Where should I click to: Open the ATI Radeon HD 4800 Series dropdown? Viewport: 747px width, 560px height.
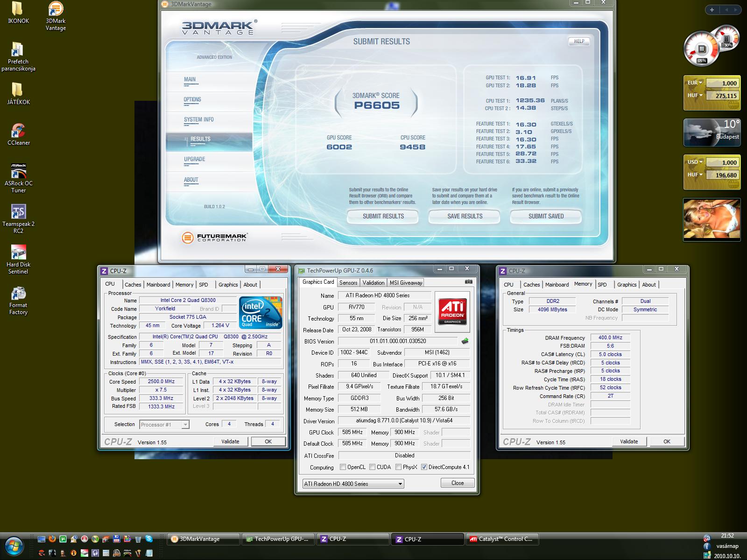[x=353, y=484]
